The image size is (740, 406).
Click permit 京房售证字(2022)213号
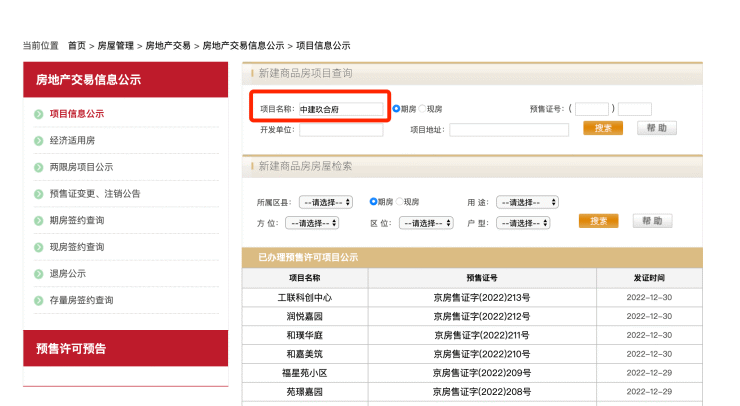click(x=481, y=298)
